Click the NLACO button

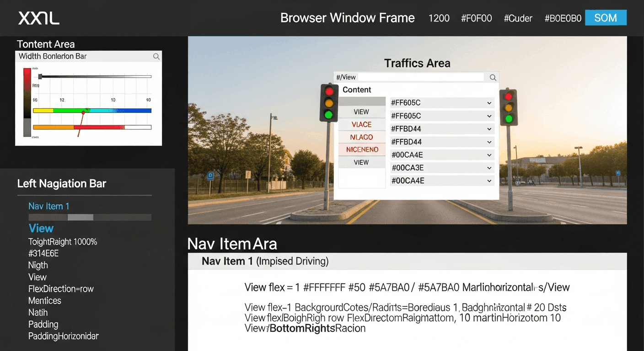pyautogui.click(x=361, y=137)
